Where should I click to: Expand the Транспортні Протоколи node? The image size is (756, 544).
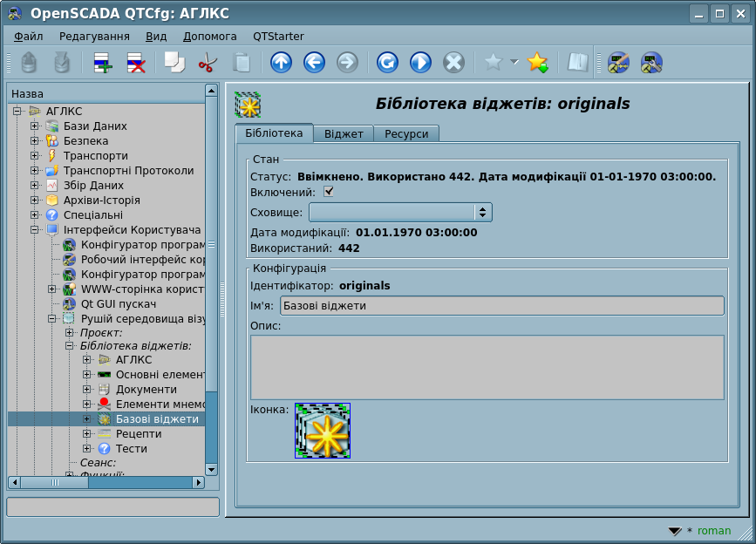(34, 171)
